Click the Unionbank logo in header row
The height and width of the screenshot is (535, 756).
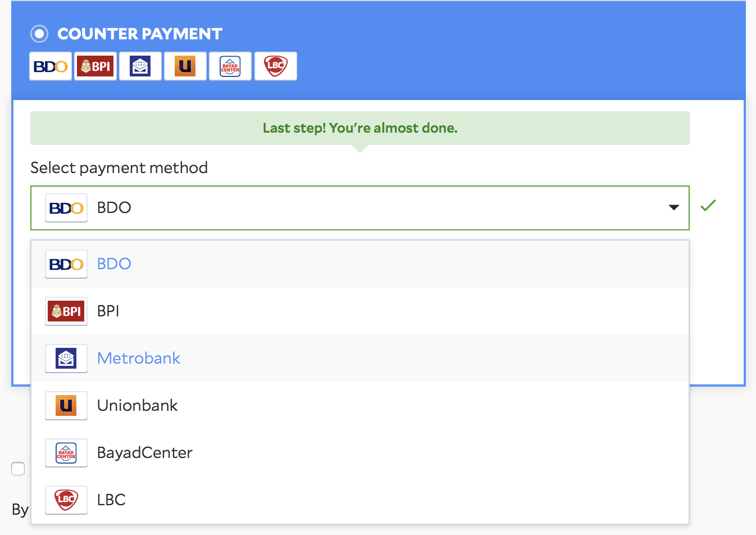185,66
